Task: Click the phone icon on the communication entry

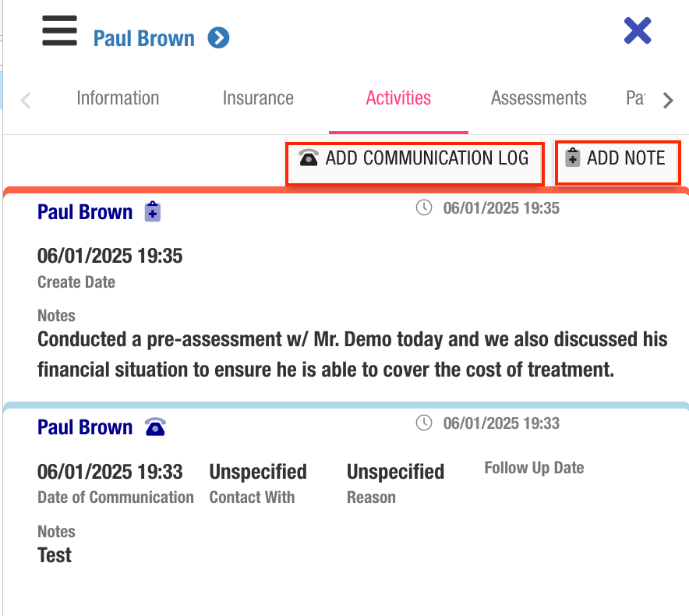Action: 155,427
